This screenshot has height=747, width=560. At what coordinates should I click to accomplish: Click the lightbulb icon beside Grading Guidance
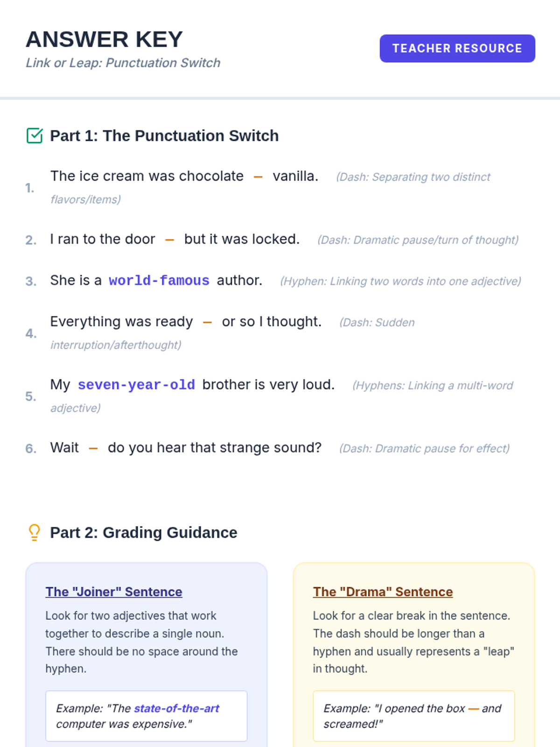point(35,532)
